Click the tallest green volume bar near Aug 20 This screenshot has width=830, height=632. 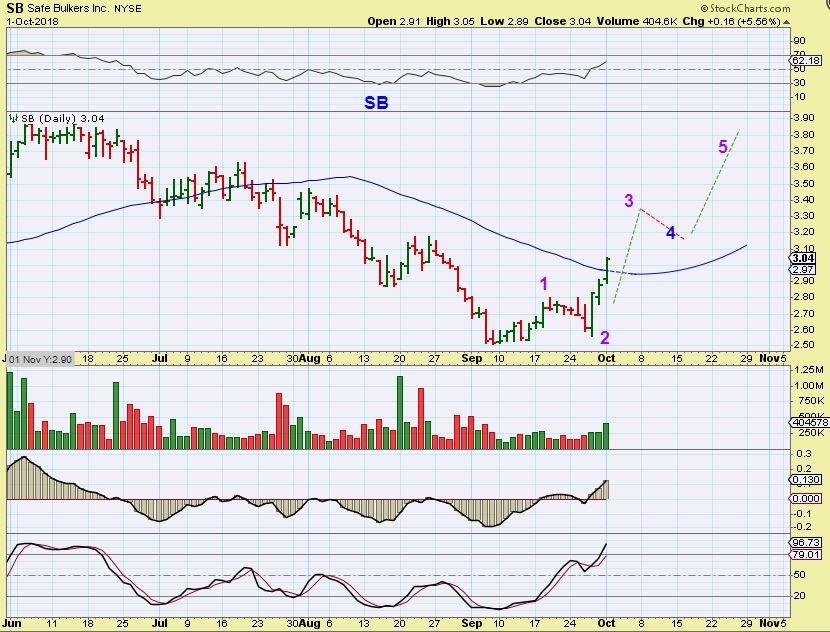[400, 413]
